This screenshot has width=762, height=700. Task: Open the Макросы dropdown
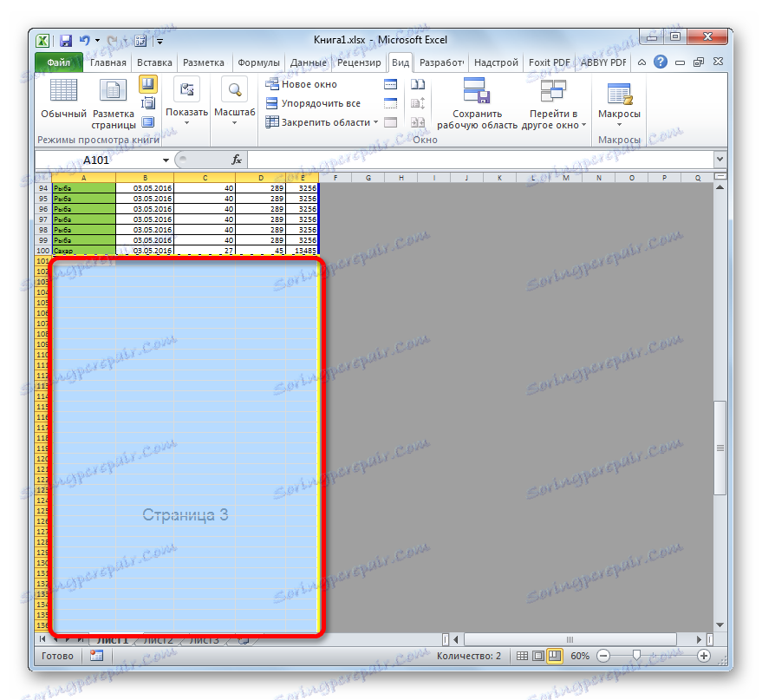(619, 103)
